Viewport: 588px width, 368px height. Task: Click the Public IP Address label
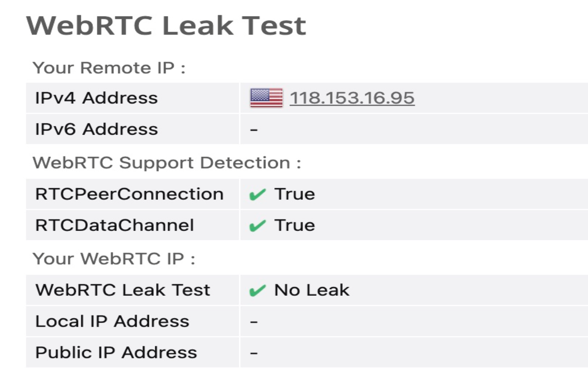point(116,353)
